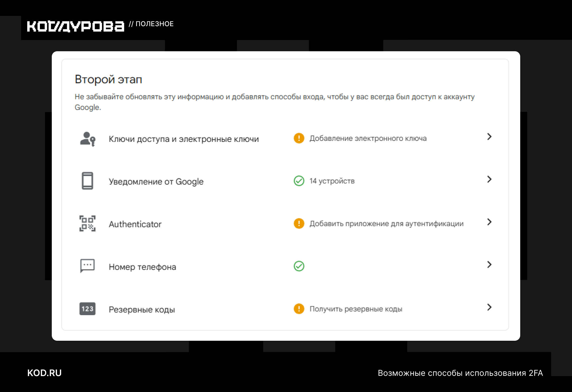Click the 123 backup codes icon

87,309
